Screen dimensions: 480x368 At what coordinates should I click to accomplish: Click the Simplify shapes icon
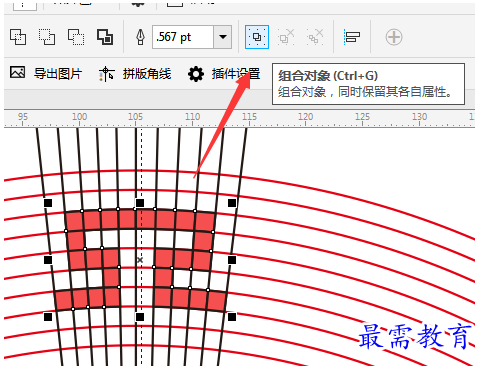point(105,37)
